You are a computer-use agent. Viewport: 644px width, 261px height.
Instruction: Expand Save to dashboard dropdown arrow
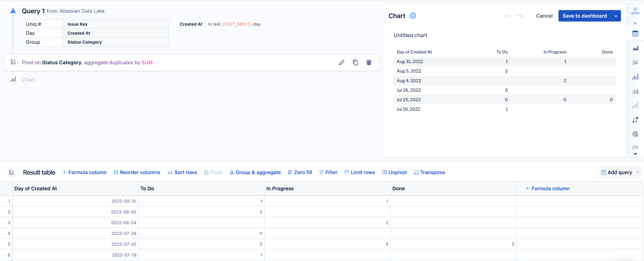[x=616, y=16]
